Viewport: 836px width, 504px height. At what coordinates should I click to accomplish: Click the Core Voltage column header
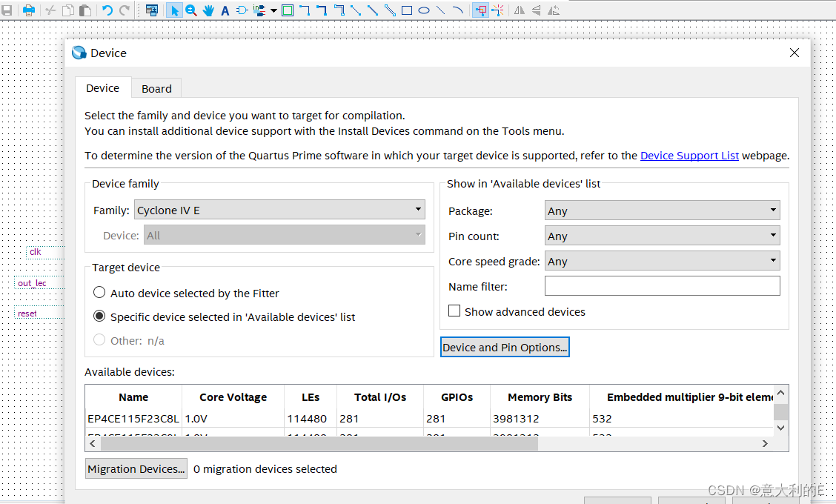pos(233,397)
